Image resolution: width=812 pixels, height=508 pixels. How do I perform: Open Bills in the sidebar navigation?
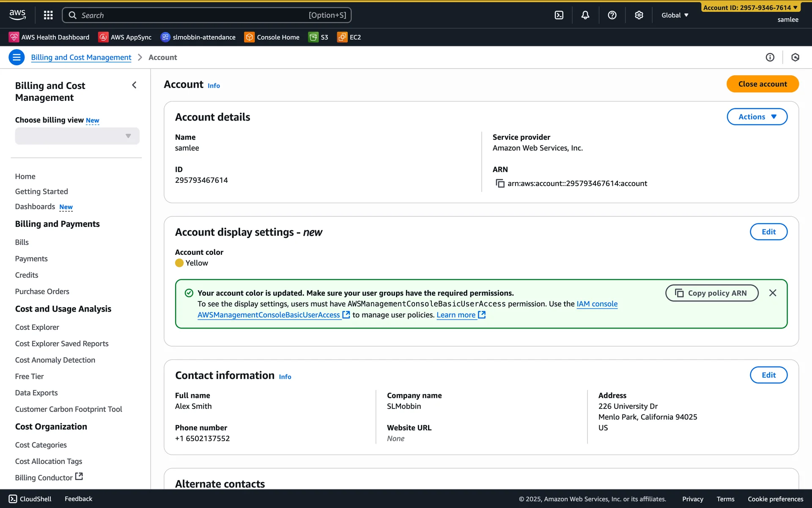[22, 242]
